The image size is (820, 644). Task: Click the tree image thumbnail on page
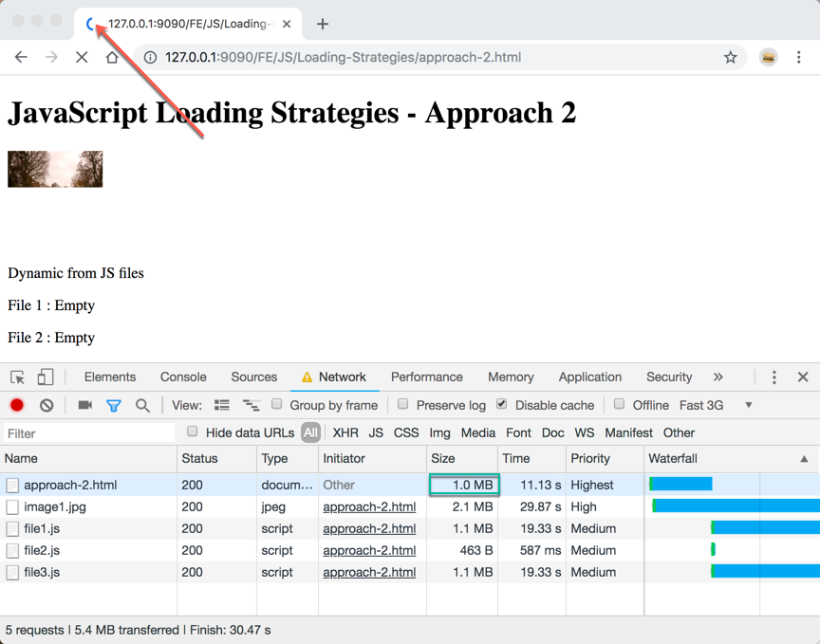click(x=55, y=169)
